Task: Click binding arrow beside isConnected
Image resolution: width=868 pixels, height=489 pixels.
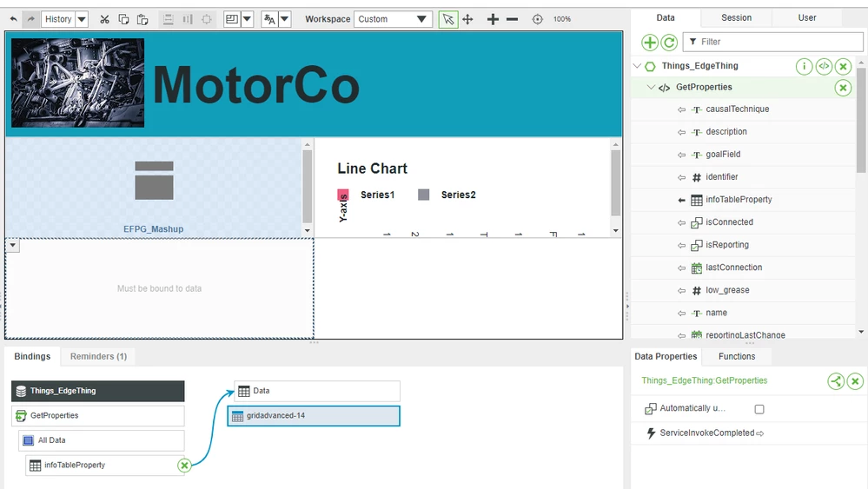Action: pyautogui.click(x=681, y=223)
